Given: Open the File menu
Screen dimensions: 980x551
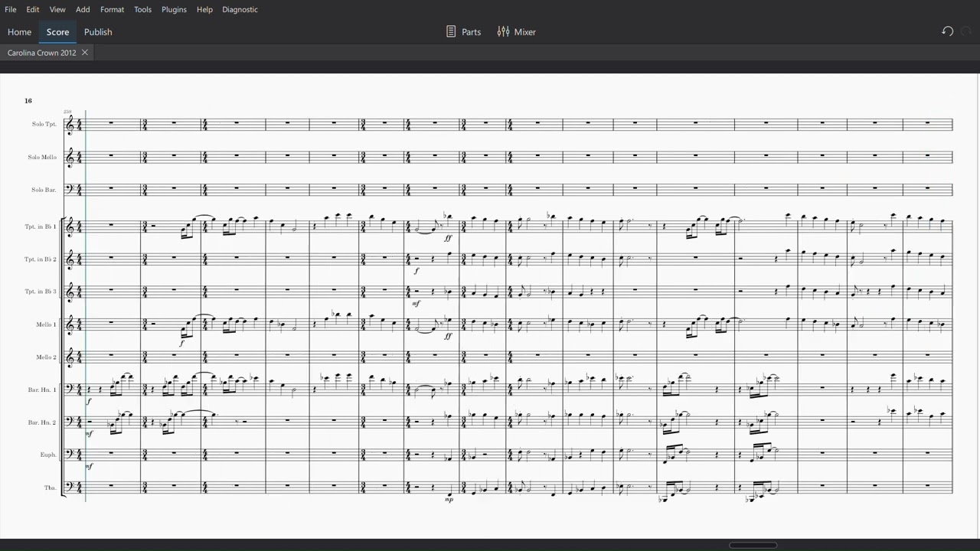Looking at the screenshot, I should 11,9.
